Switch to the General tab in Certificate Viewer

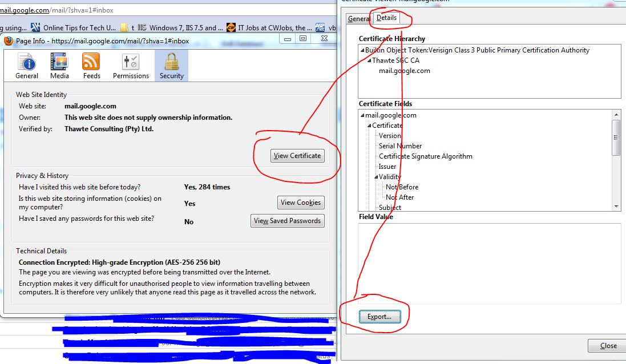(x=359, y=18)
